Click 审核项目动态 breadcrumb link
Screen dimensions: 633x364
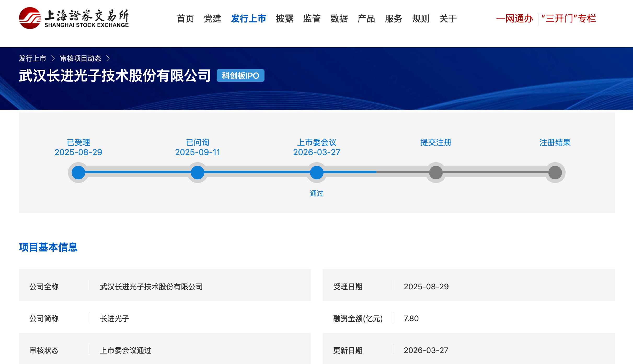[x=80, y=58]
